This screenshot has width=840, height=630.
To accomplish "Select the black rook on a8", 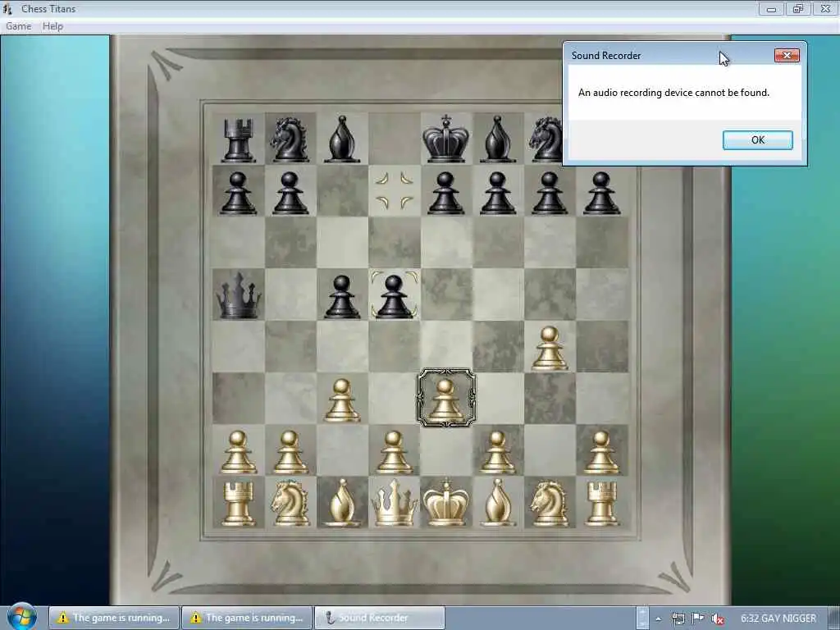I will pyautogui.click(x=239, y=139).
